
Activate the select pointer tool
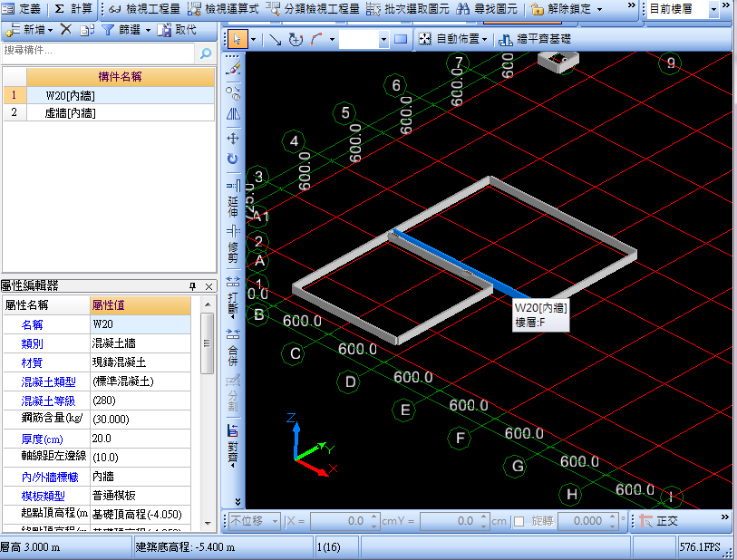238,40
